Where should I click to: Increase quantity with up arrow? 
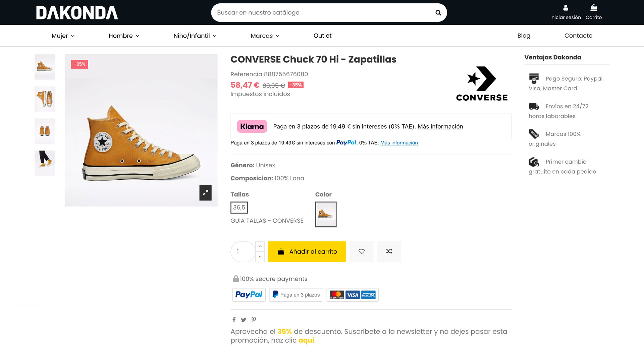260,247
